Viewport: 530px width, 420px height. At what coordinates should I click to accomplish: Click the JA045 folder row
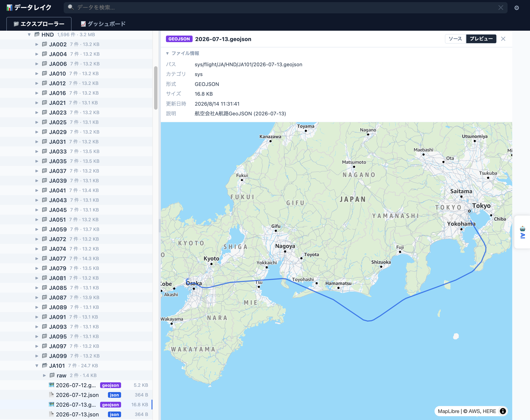(76, 210)
